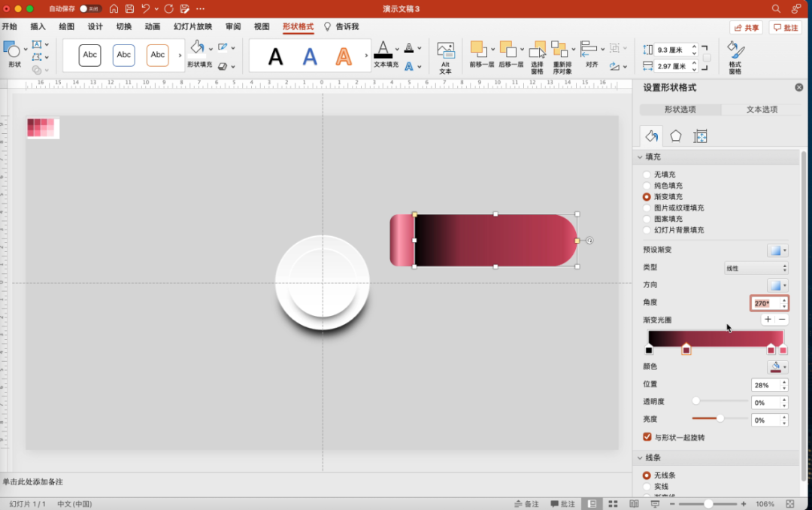The height and width of the screenshot is (510, 812).
Task: Select the effects pentagon tab icon
Action: tap(676, 136)
